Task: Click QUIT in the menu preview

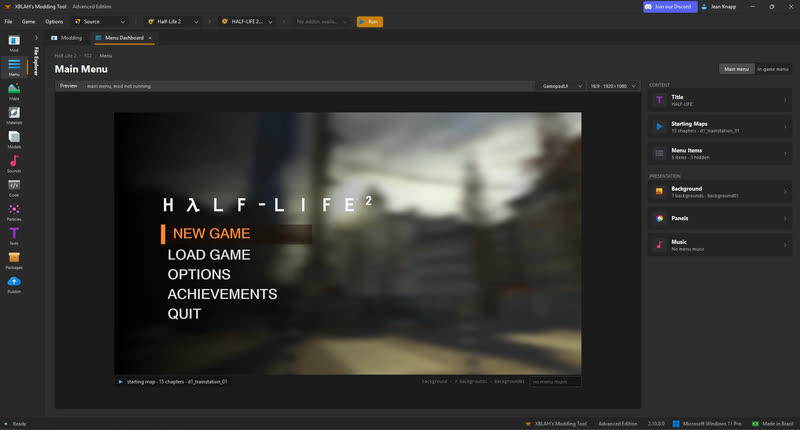Action: point(184,314)
